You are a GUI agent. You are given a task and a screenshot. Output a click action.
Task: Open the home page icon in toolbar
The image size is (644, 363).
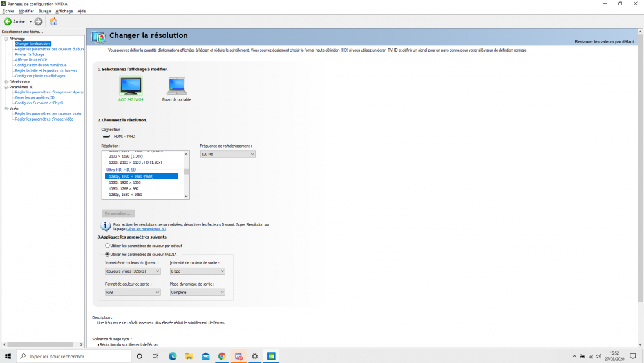pos(53,21)
